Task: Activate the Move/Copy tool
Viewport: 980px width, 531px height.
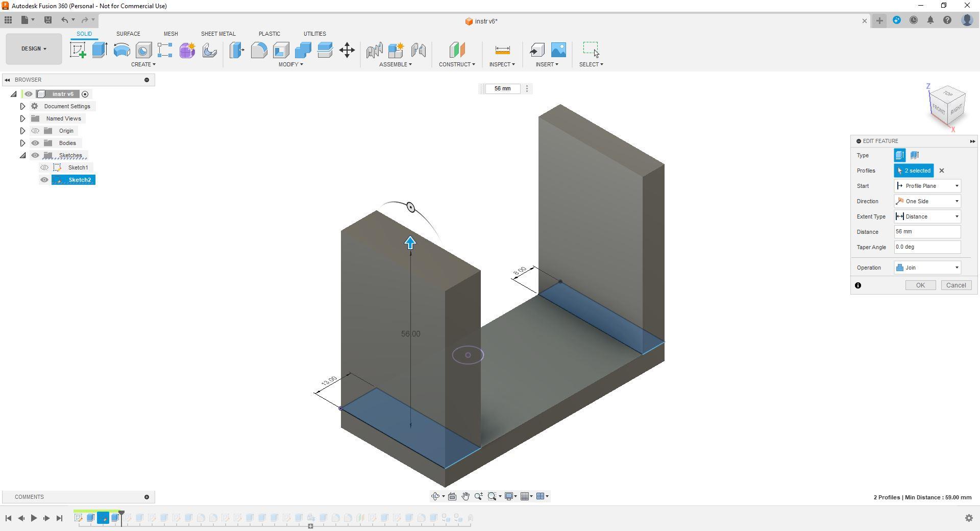Action: pyautogui.click(x=347, y=50)
